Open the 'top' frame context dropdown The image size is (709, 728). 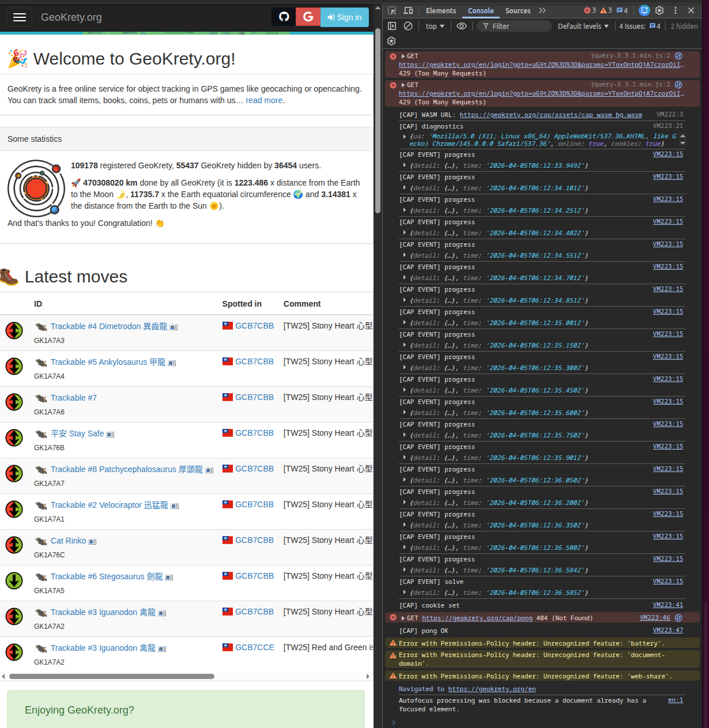(x=433, y=25)
